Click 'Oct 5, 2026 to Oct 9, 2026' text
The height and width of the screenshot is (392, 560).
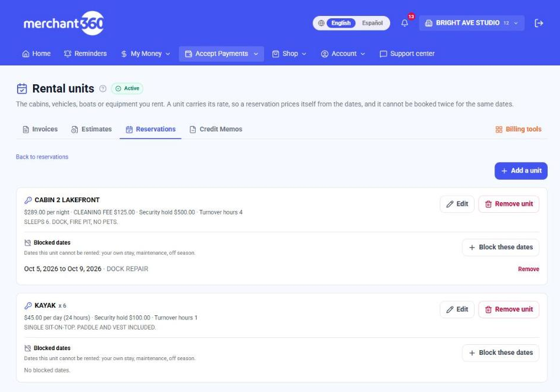point(63,269)
